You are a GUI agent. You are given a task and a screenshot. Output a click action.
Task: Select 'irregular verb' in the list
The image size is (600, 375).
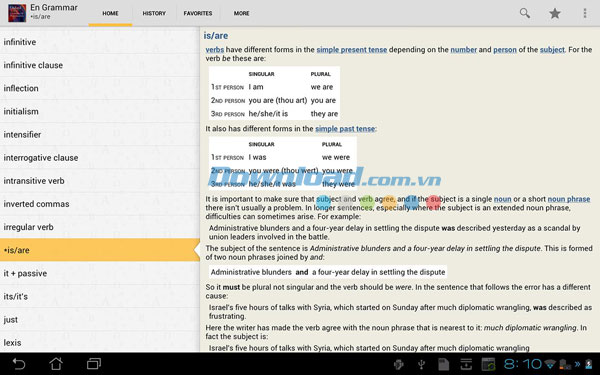pyautogui.click(x=100, y=227)
